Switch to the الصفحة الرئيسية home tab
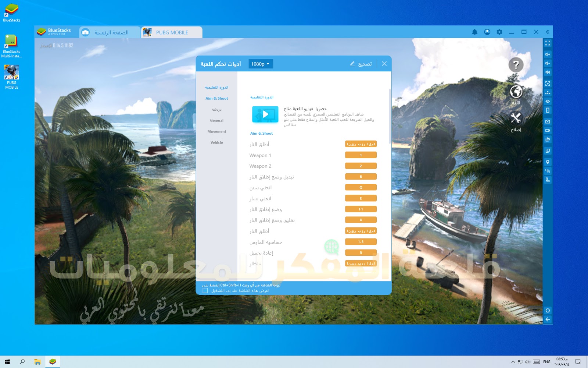This screenshot has height=368, width=588. click(110, 32)
